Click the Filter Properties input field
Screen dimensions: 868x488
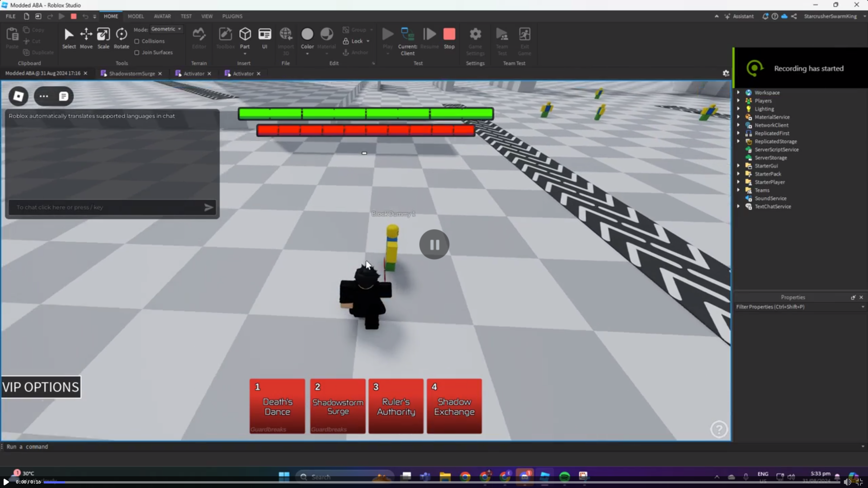796,307
